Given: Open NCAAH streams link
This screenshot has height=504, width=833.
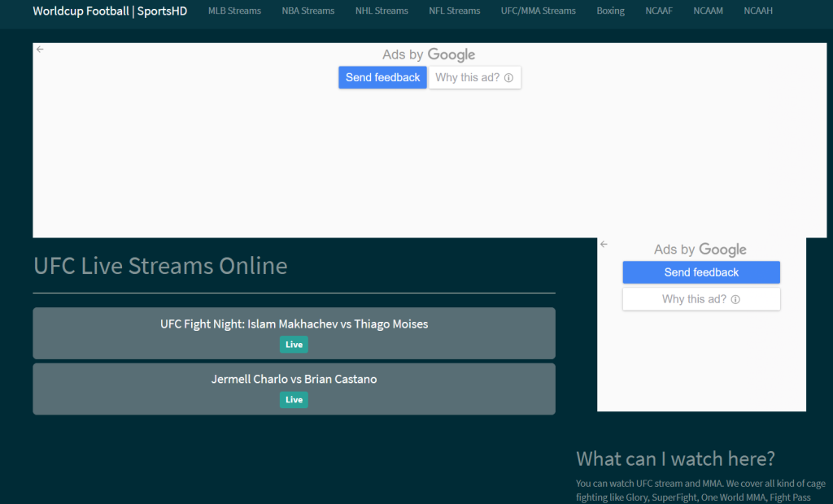Looking at the screenshot, I should [758, 11].
